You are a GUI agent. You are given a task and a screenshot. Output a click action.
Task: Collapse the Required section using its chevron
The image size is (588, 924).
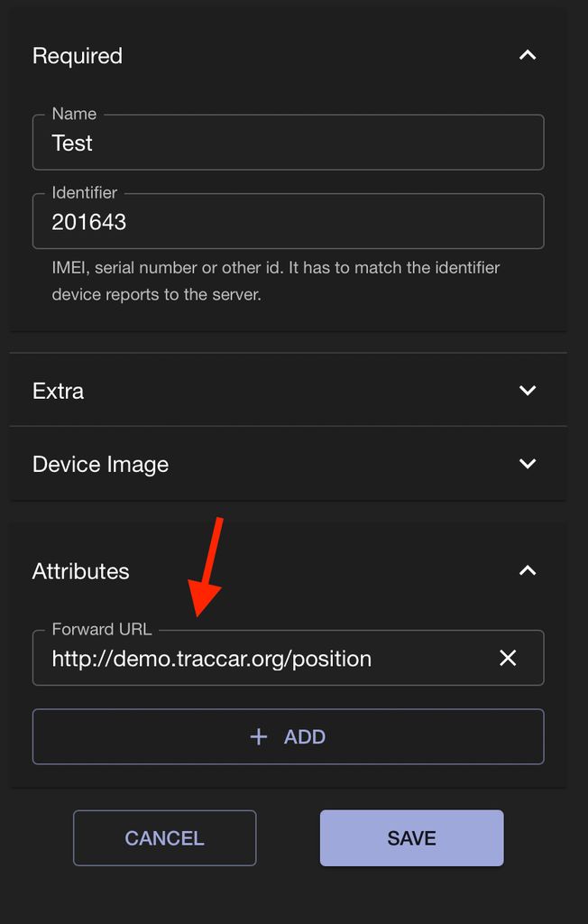coord(528,55)
